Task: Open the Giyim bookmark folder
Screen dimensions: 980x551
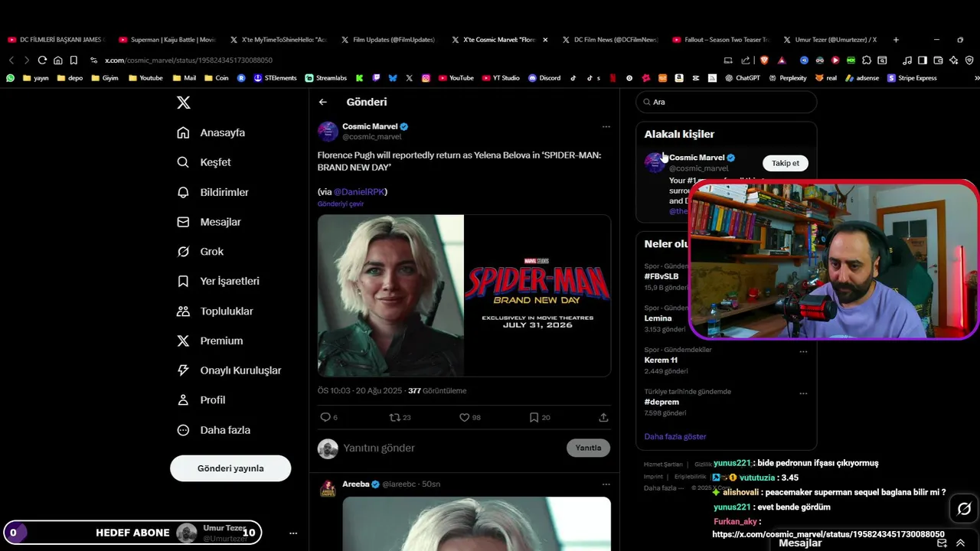Action: click(x=104, y=78)
